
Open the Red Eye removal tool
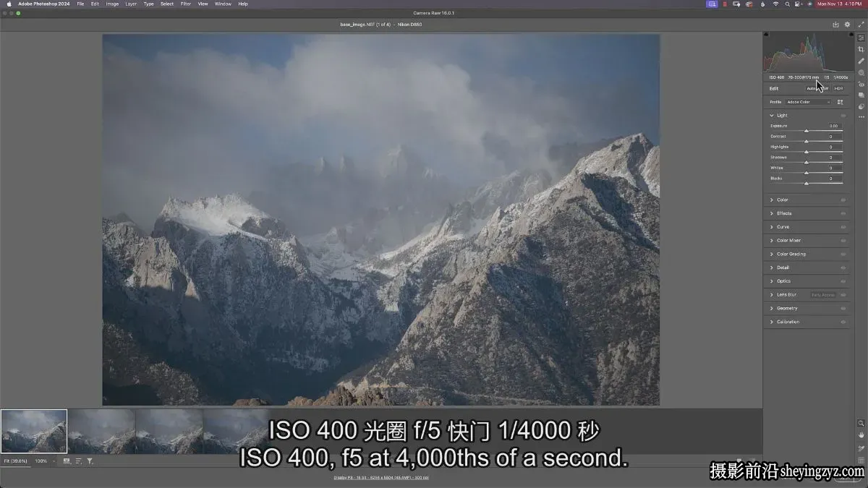[861, 84]
